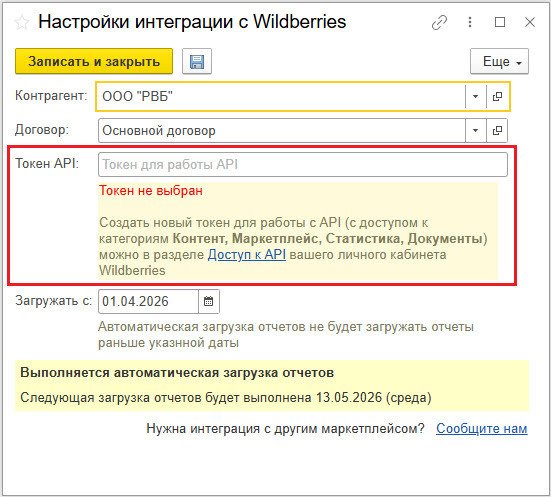Click 'Выполняется автоматическая загрузка отчетов' heading
This screenshot has height=497, width=551.
[x=177, y=373]
